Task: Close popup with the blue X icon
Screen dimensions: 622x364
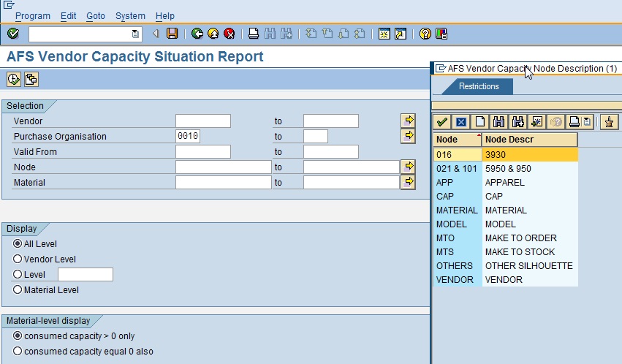Action: tap(461, 122)
